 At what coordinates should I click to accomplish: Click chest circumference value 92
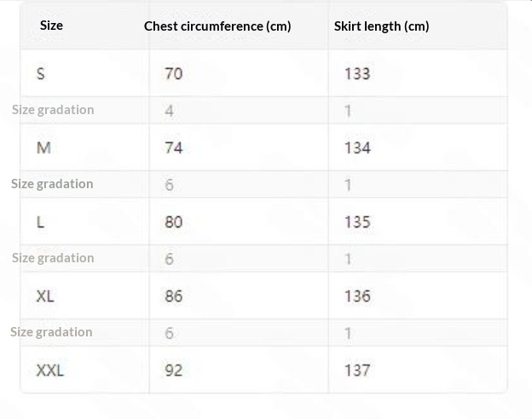[x=173, y=370]
